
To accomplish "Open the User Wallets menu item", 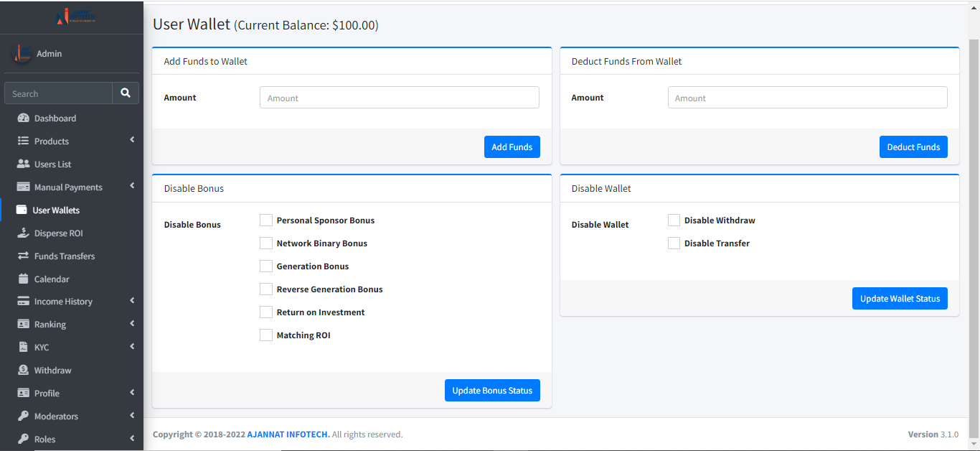I will [x=56, y=210].
